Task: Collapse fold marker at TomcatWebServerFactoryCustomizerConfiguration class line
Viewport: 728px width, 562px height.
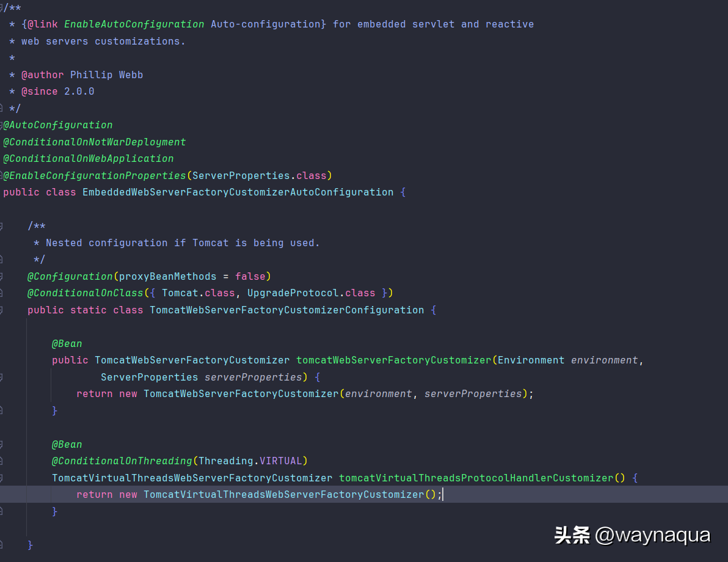Action: [x=2, y=310]
